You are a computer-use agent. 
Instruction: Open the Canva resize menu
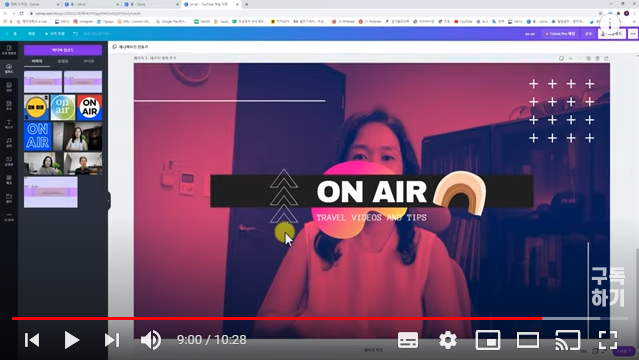point(54,34)
